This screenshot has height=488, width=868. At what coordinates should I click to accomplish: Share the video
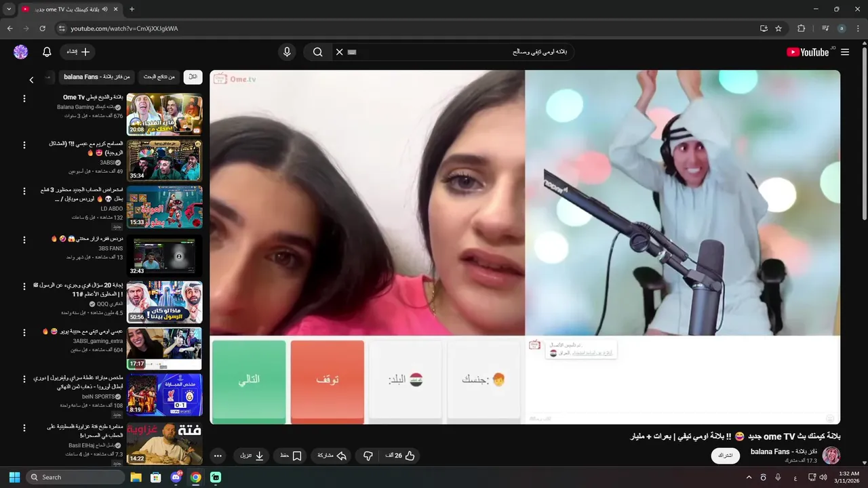tap(332, 456)
